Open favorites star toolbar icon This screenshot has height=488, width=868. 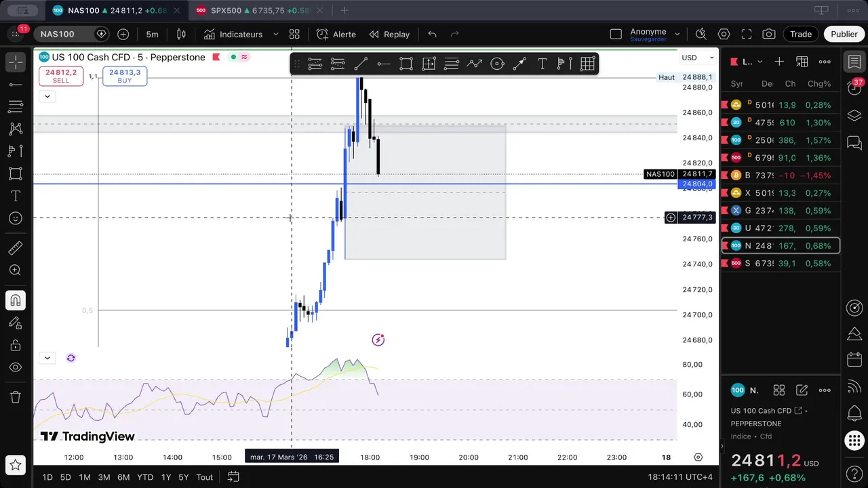(x=15, y=466)
